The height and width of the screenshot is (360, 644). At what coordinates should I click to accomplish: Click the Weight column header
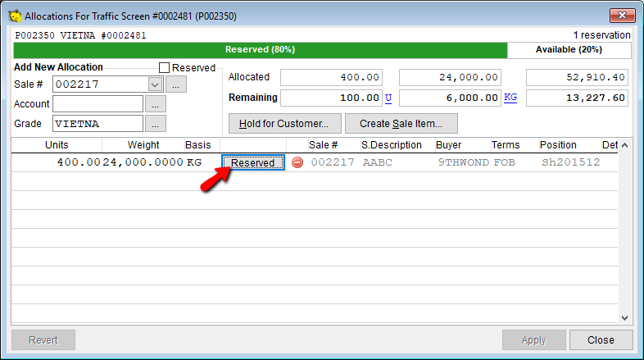[143, 145]
